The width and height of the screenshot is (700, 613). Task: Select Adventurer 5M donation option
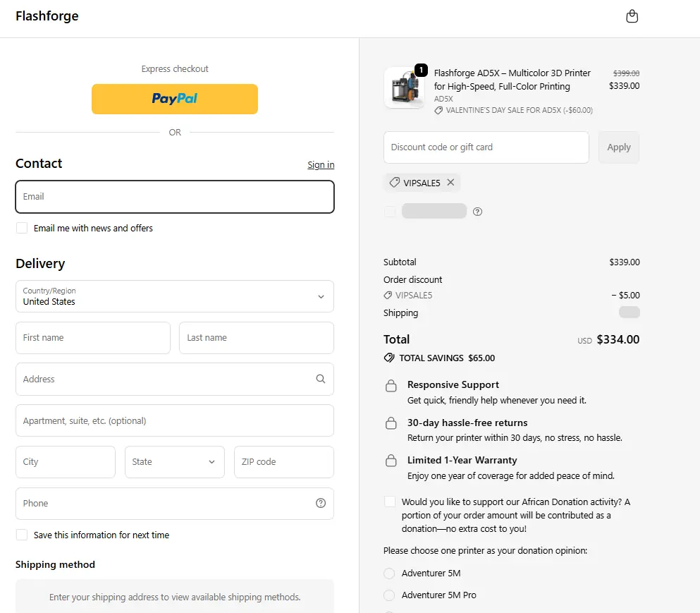(x=389, y=573)
